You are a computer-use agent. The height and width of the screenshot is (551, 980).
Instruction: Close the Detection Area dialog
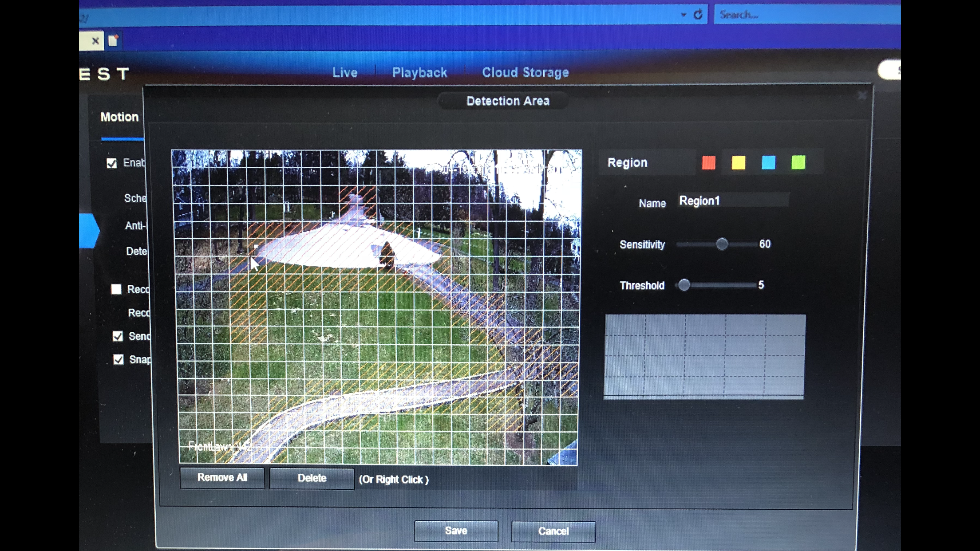tap(862, 96)
